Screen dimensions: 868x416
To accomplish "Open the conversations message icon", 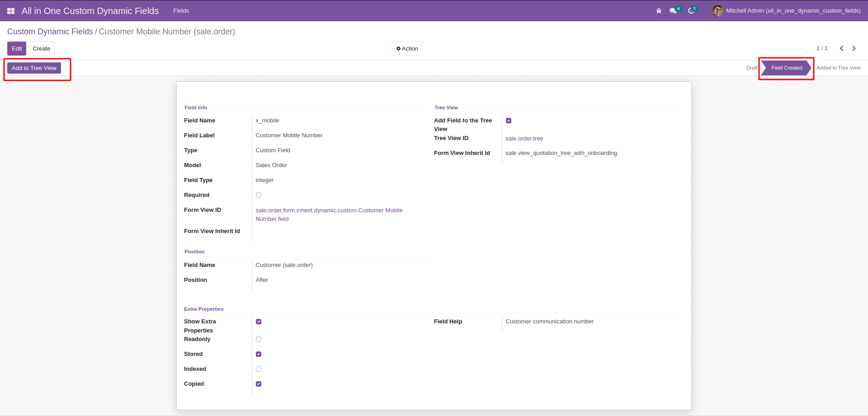I will pos(673,11).
